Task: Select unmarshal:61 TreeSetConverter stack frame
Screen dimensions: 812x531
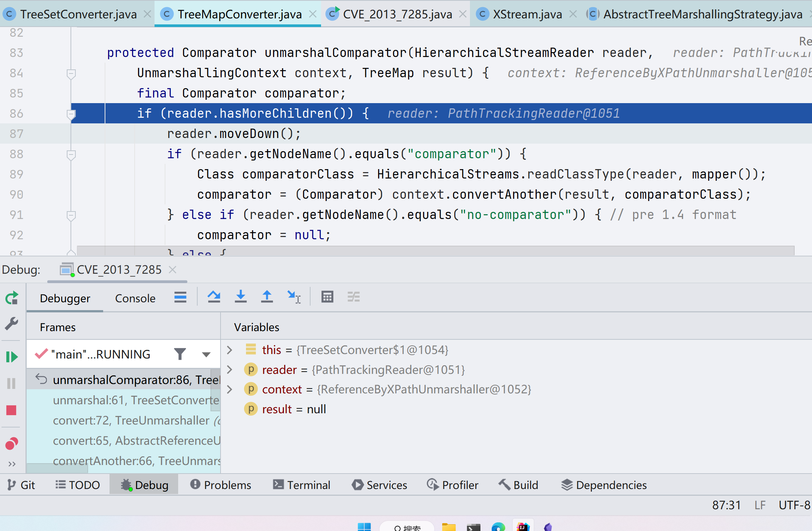Action: (135, 400)
